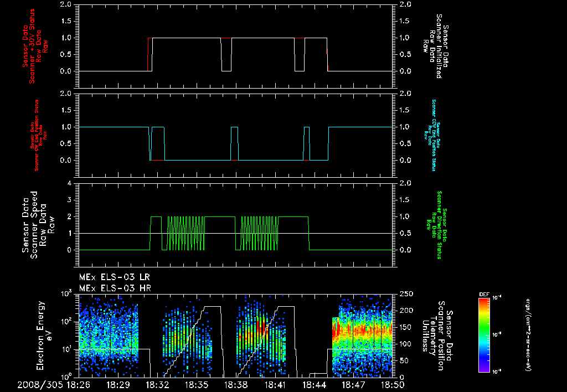Select the white "Scanner Speed" axis title
The width and height of the screenshot is (567, 392).
click(x=34, y=225)
